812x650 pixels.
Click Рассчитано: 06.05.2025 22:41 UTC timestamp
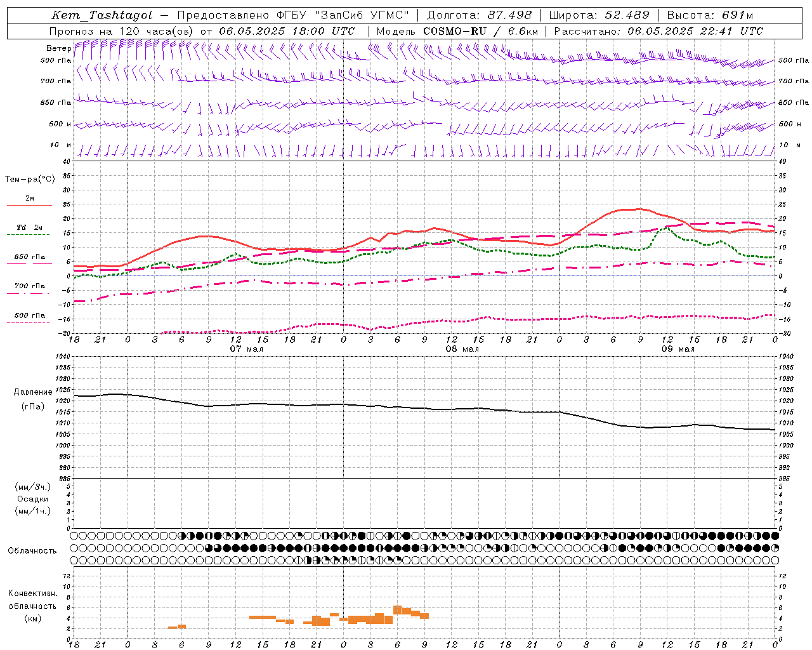coord(658,31)
